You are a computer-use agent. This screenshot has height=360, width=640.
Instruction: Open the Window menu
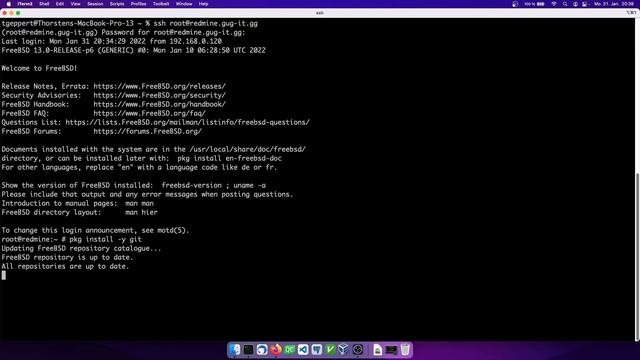coord(184,4)
